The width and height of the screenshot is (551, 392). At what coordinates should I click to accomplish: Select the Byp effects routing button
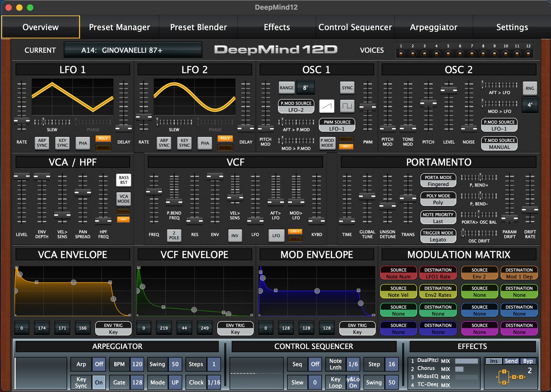(528, 361)
